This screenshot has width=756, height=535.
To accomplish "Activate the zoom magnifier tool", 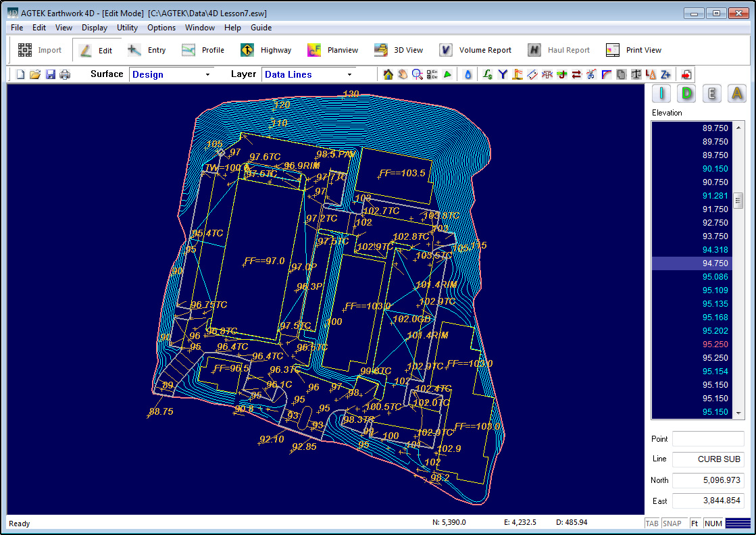I will [x=418, y=74].
